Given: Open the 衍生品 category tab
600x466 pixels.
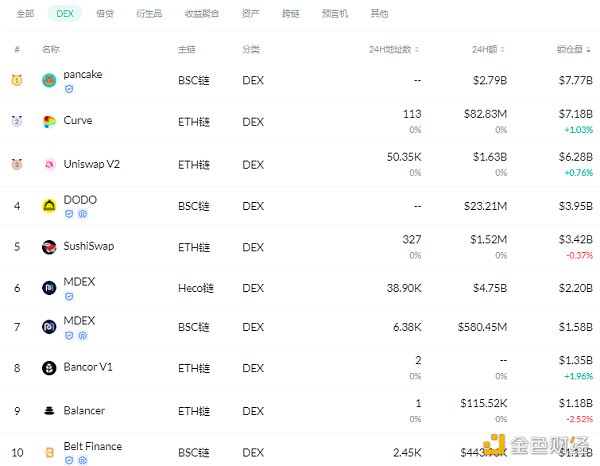Looking at the screenshot, I should (x=148, y=14).
